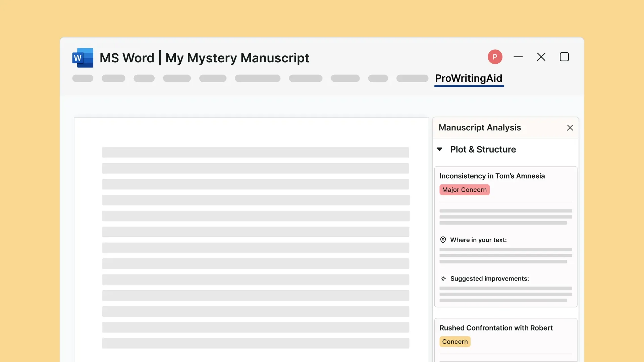The height and width of the screenshot is (362, 644).
Task: Click the 'Major Concern' badge
Action: tap(464, 189)
